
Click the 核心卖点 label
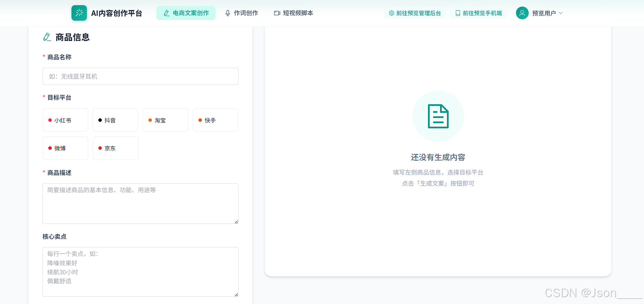(55, 237)
